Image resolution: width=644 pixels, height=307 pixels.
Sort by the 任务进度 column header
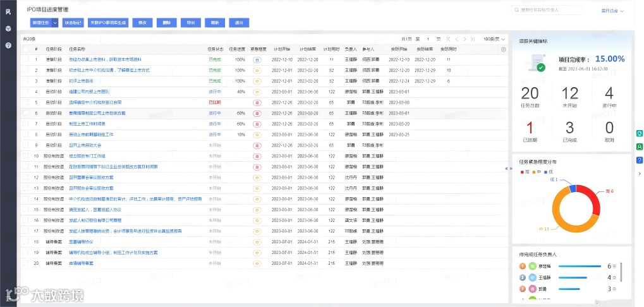pyautogui.click(x=236, y=49)
